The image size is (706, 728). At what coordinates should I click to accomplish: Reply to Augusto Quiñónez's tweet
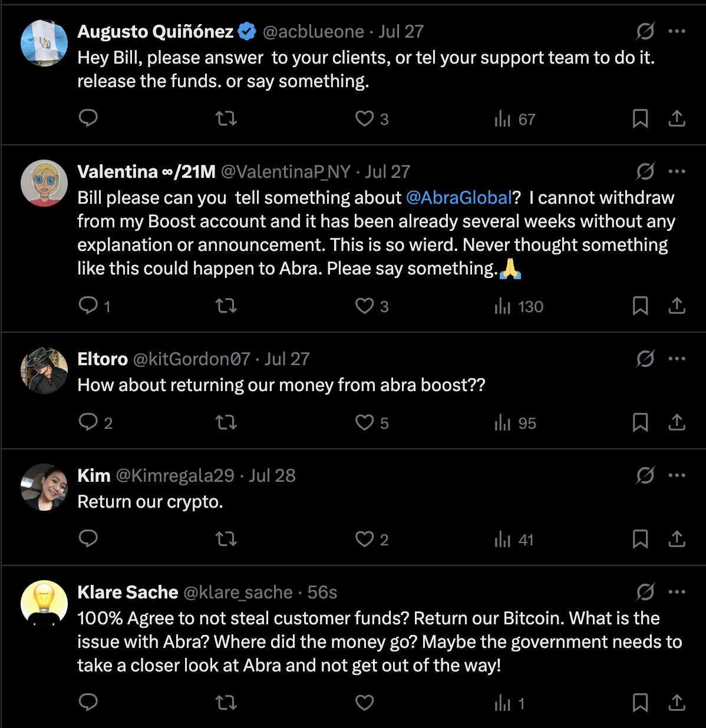click(88, 118)
